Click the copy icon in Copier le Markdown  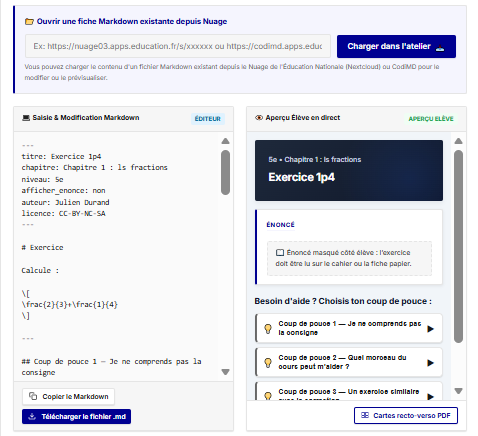click(x=33, y=396)
